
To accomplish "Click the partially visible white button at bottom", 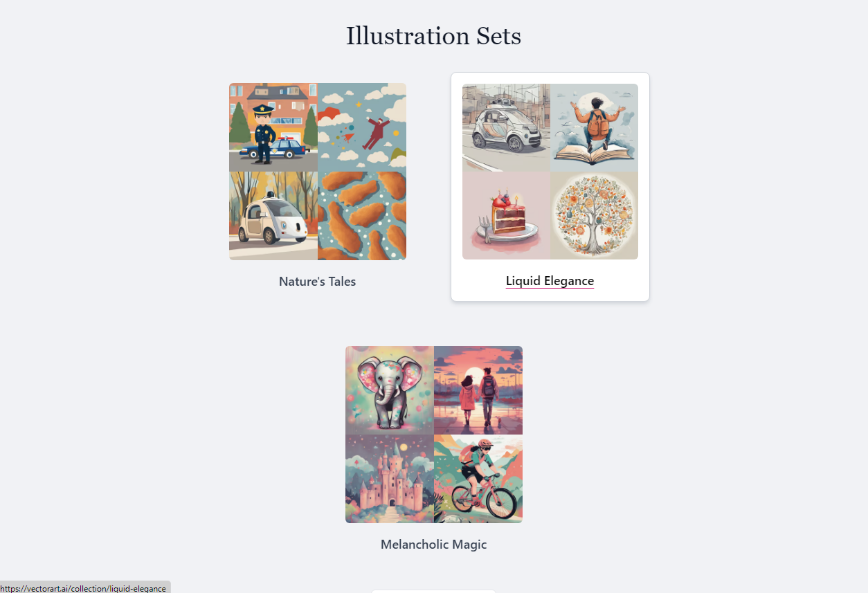I will click(x=434, y=591).
